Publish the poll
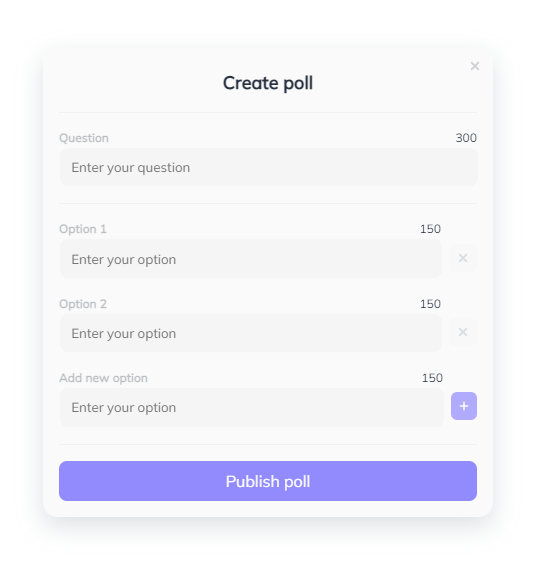Image resolution: width=537 pixels, height=564 pixels. point(268,481)
